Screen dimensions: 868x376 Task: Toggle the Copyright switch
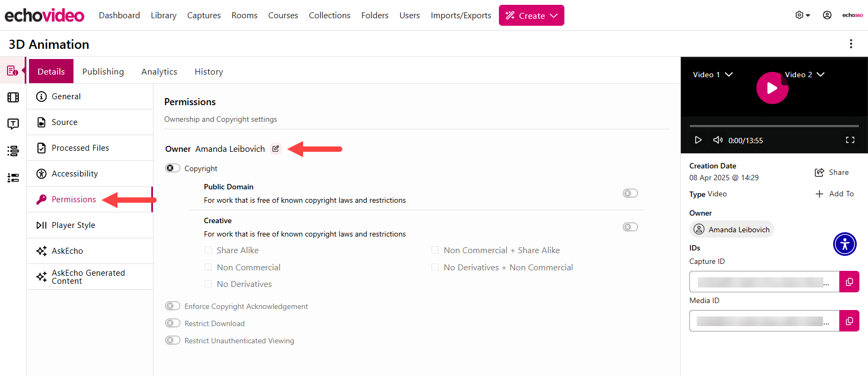coord(173,168)
